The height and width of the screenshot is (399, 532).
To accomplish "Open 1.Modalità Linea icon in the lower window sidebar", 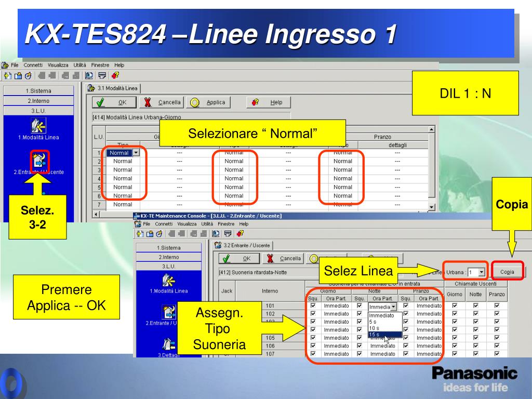I will (x=169, y=280).
